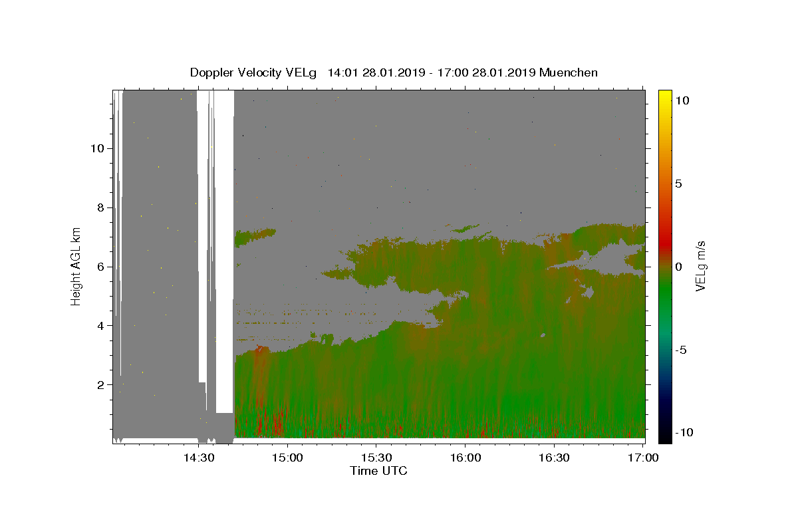798x532 pixels.
Task: Click the 'VELg m/s' colorbar label
Action: click(x=701, y=267)
